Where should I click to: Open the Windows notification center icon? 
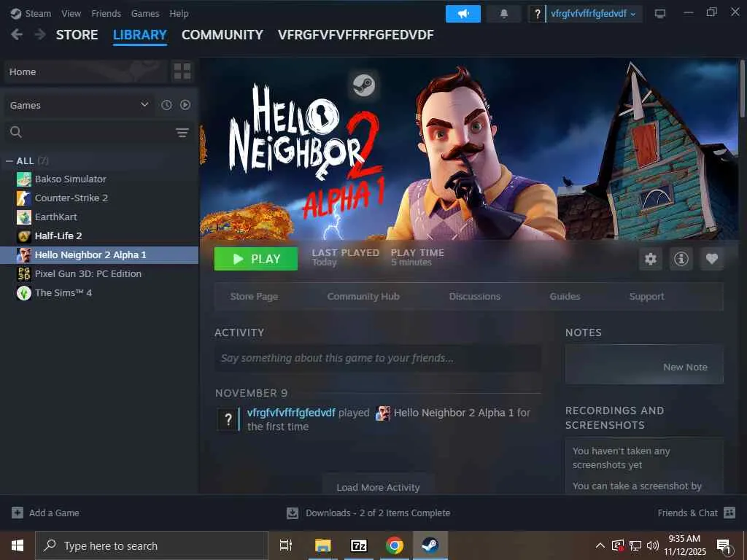pos(724,546)
